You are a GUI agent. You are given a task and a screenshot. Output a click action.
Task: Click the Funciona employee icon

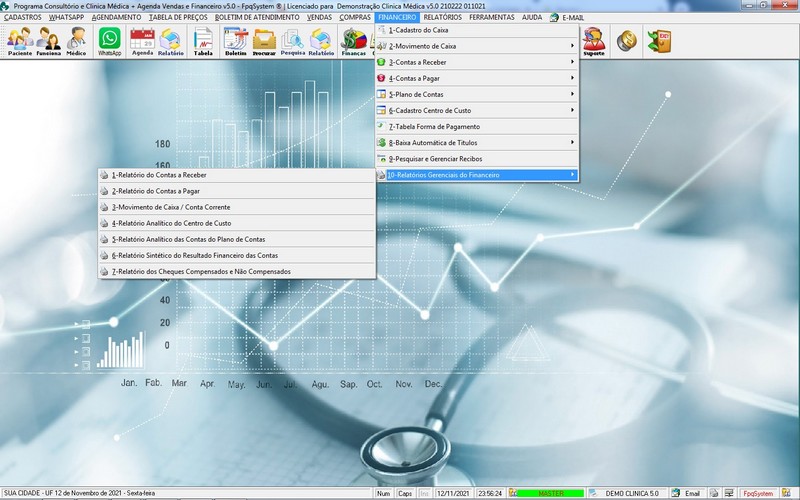point(48,41)
